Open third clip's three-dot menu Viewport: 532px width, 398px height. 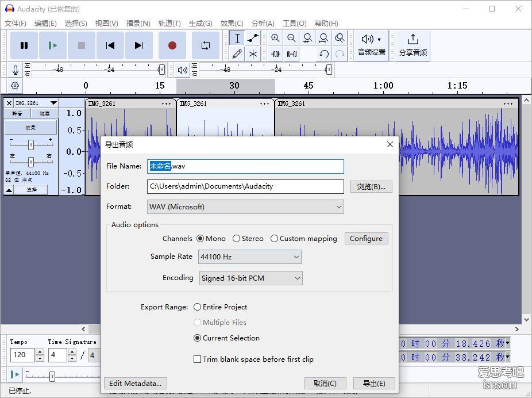[508, 104]
